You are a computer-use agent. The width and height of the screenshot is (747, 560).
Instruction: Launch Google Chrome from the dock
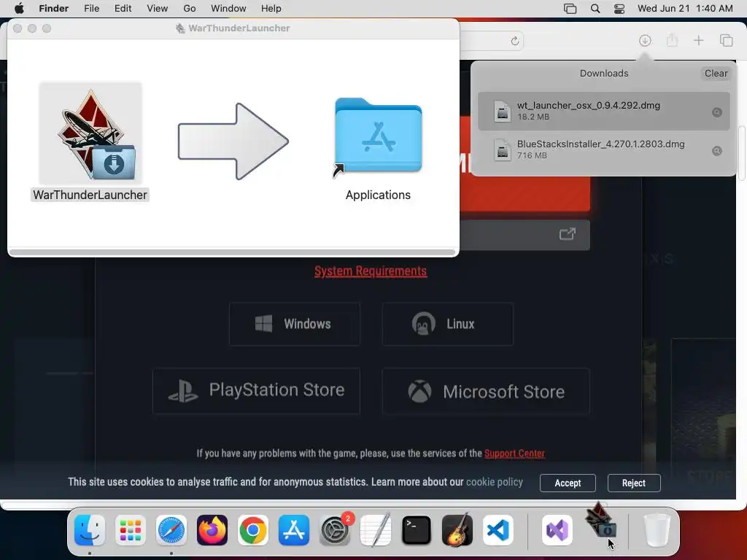(253, 530)
